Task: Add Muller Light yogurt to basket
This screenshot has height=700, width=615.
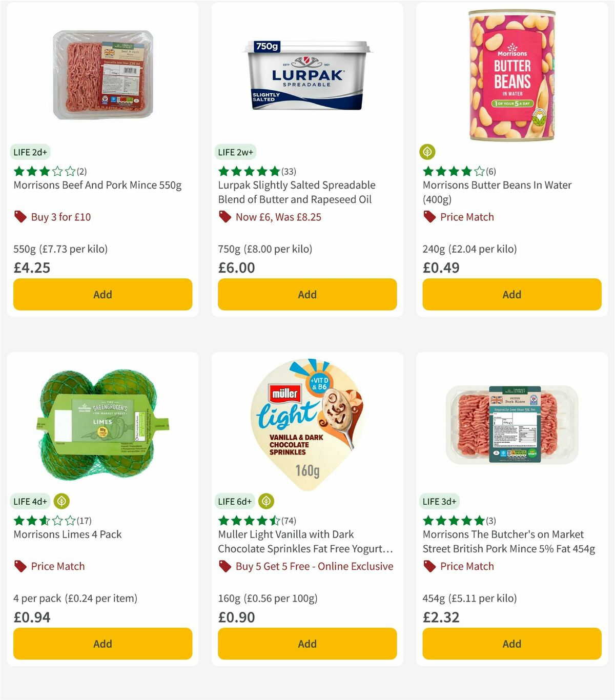Action: tap(306, 644)
